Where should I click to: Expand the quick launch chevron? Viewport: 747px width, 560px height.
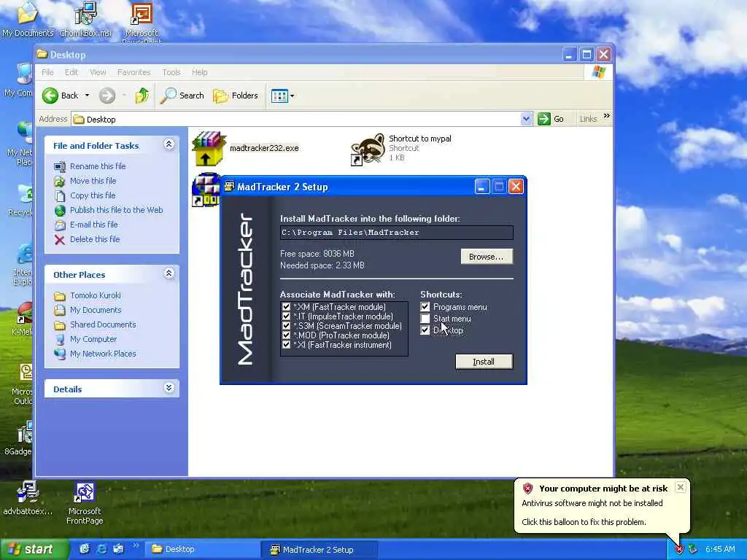coord(136,545)
